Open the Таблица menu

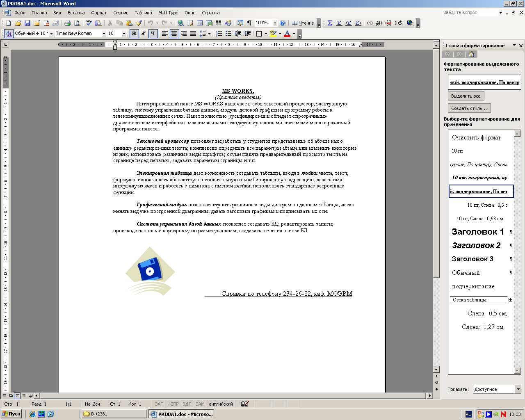pyautogui.click(x=143, y=13)
